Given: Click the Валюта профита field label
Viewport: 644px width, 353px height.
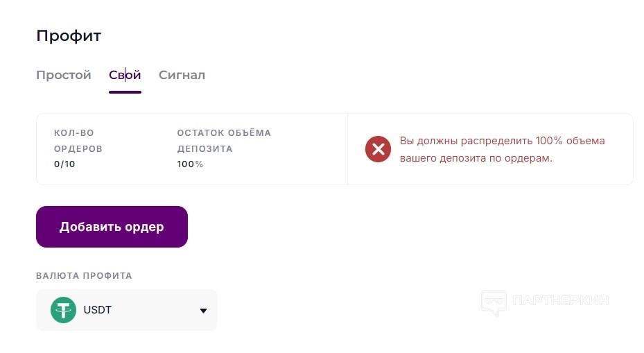Looking at the screenshot, I should point(84,275).
